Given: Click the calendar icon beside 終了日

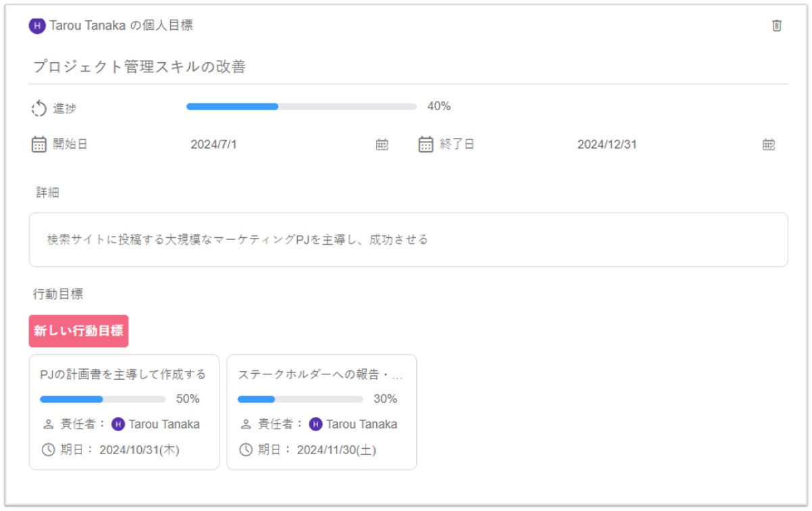Looking at the screenshot, I should (426, 144).
